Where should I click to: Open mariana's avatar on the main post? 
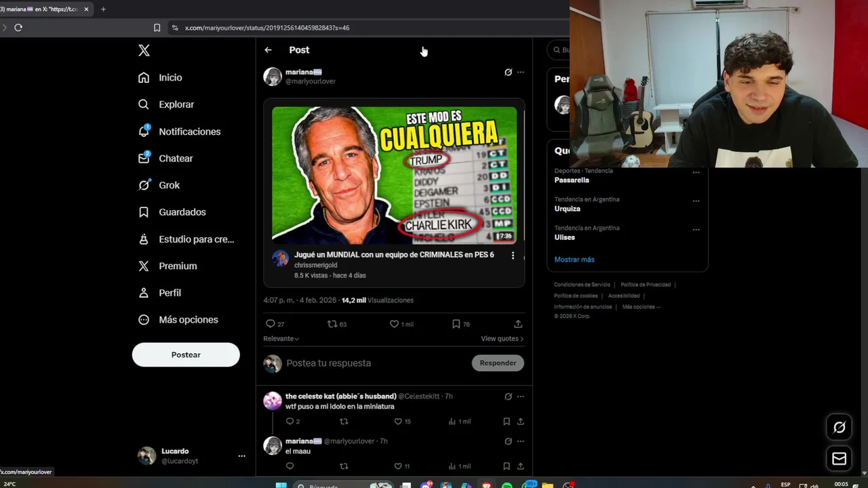click(x=273, y=77)
